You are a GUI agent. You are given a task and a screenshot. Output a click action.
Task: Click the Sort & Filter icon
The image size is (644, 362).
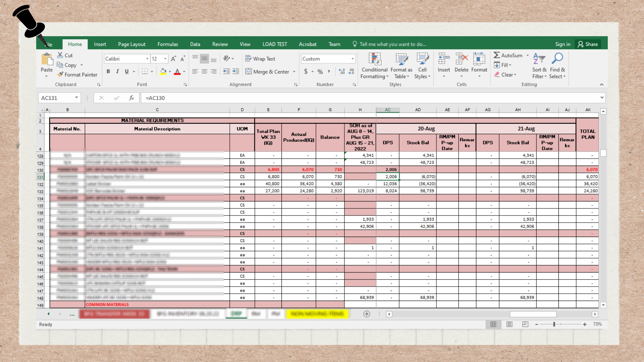click(539, 59)
